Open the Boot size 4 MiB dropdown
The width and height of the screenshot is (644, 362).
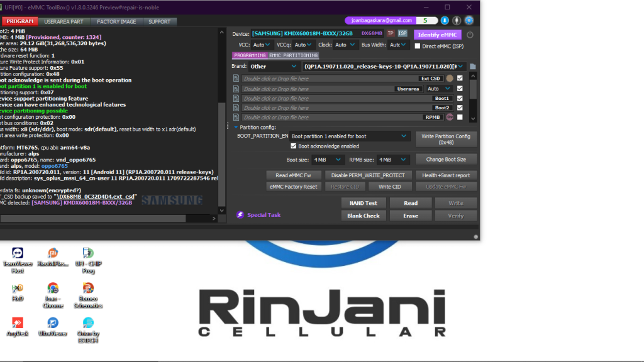click(x=327, y=160)
